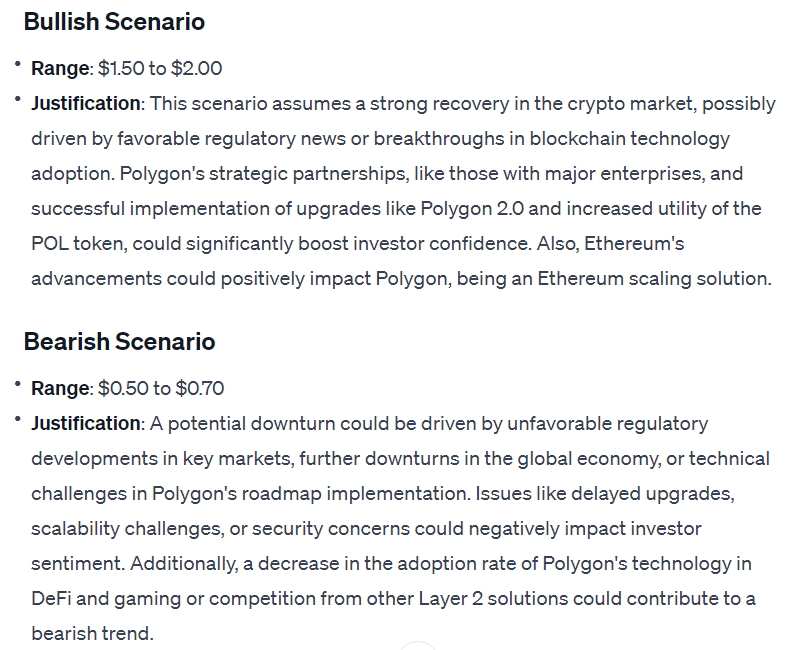This screenshot has height=650, width=806.
Task: Select the Range label under Bullish Scenario
Action: (x=60, y=69)
